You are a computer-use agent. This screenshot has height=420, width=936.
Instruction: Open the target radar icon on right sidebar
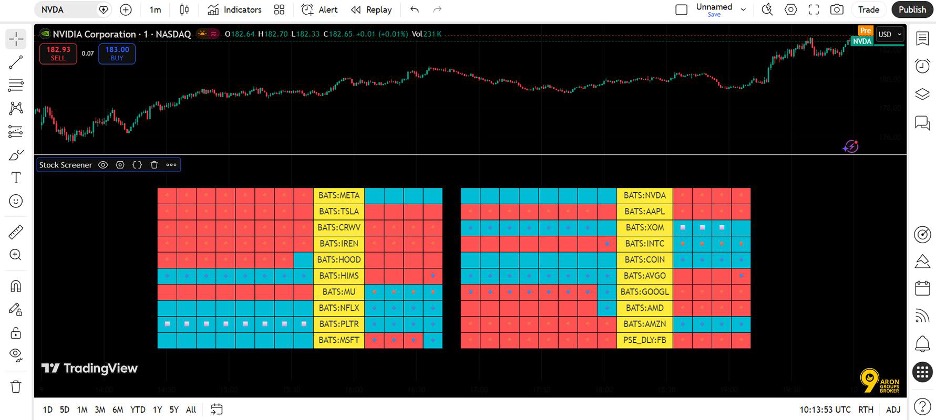click(x=922, y=233)
